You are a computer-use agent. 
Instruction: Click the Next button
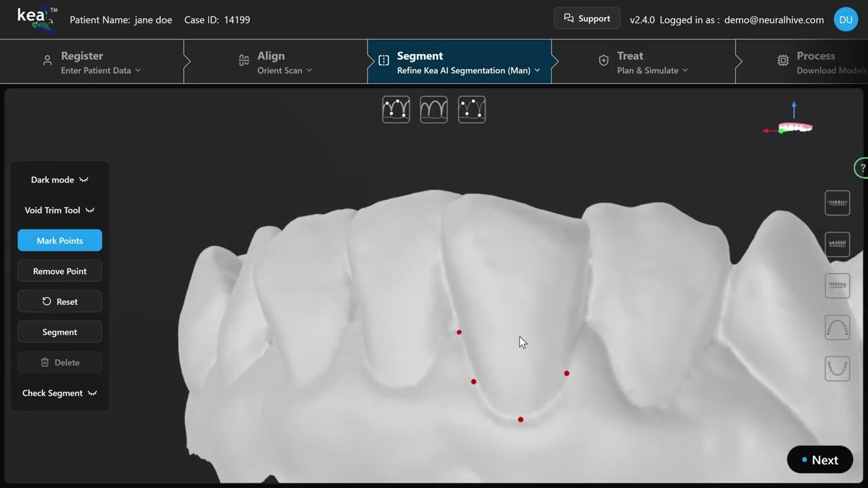(820, 460)
